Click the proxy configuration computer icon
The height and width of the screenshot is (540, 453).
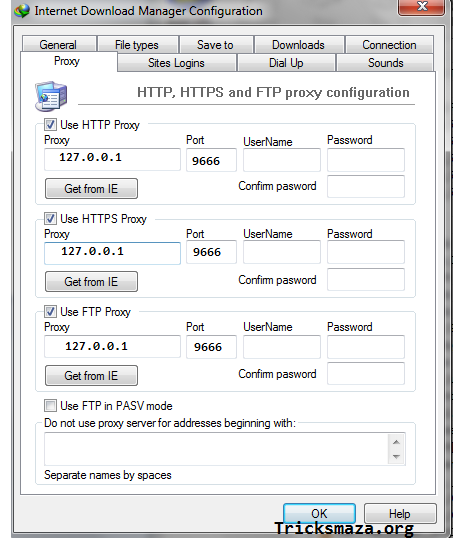click(x=51, y=96)
